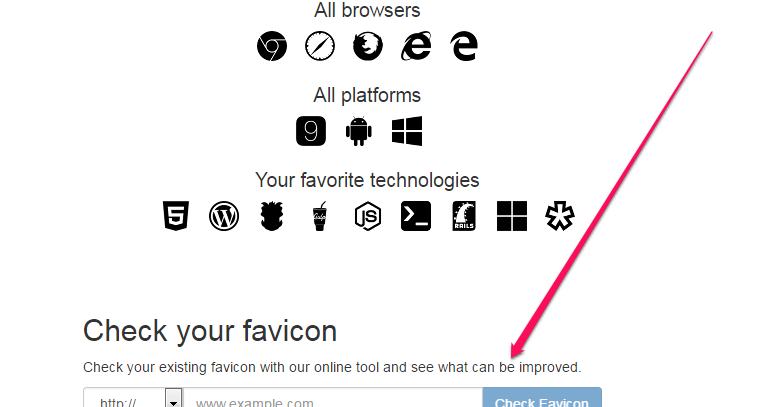
Task: Choose the Ruby on Rails icon
Action: coord(464,216)
